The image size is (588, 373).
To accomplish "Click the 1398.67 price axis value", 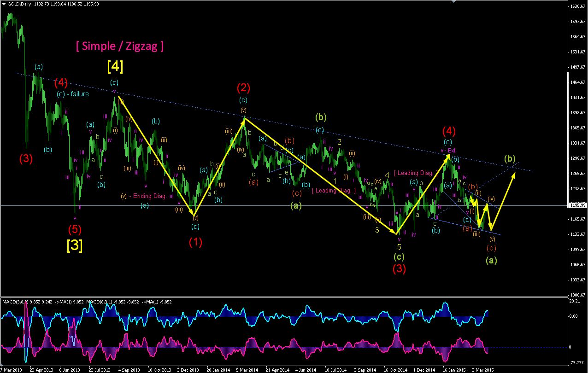I will coord(577,113).
